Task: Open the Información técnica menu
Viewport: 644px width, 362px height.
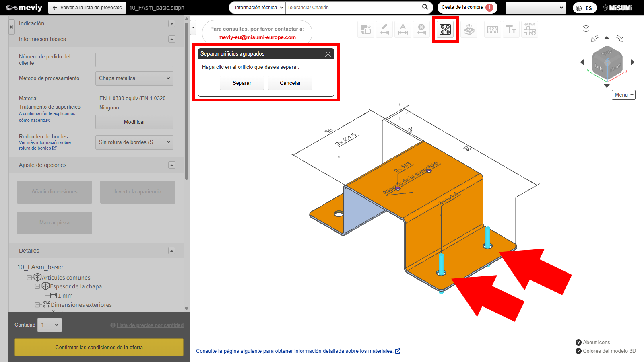Action: (x=258, y=8)
